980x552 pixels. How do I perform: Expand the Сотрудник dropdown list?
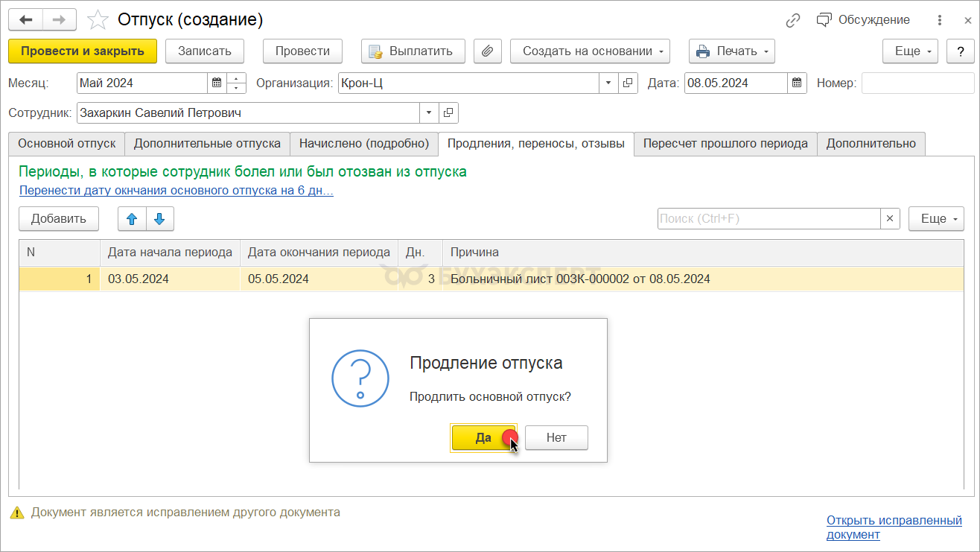click(429, 113)
